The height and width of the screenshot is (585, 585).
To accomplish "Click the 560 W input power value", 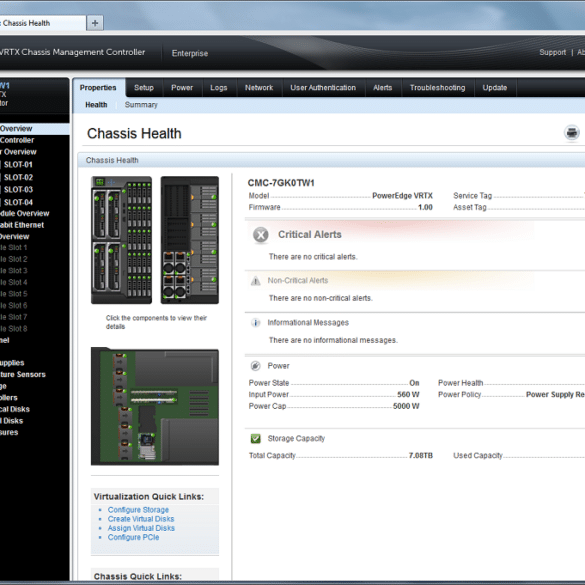I will tap(408, 394).
